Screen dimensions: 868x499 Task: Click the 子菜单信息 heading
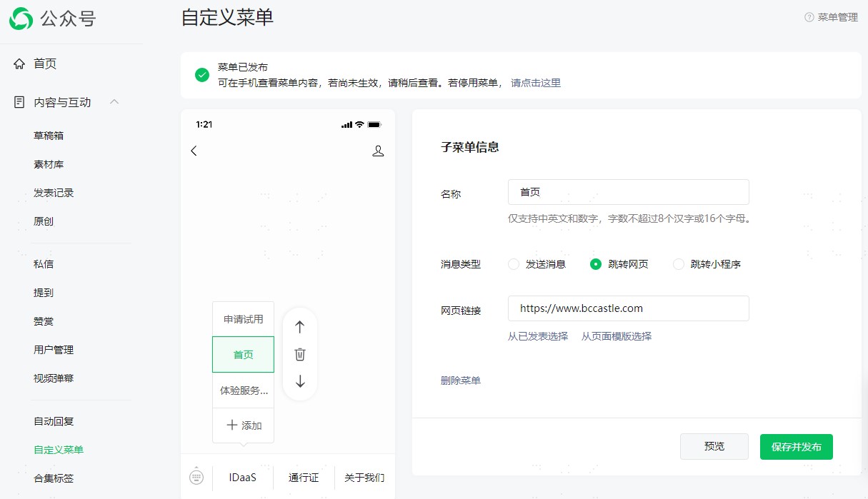point(470,147)
